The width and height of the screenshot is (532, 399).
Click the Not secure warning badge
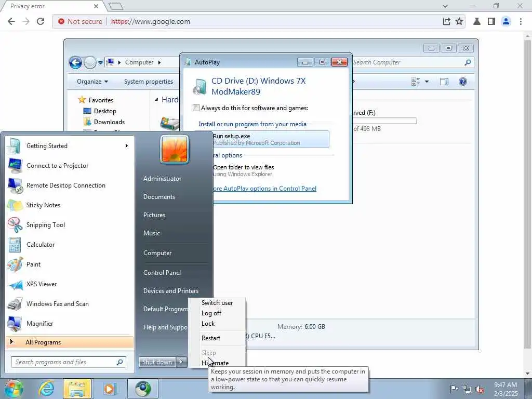[80, 21]
